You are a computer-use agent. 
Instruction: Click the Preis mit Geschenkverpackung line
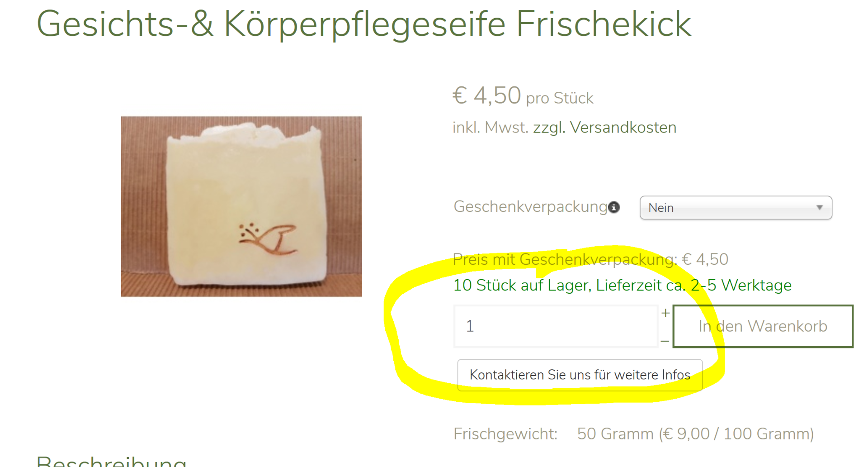click(x=590, y=259)
